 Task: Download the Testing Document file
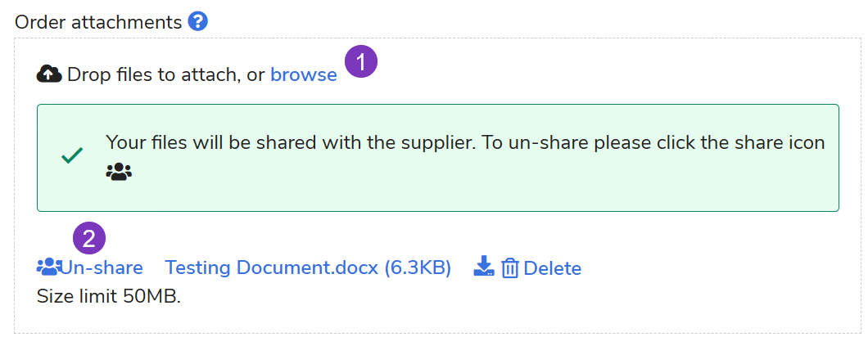pyautogui.click(x=484, y=267)
